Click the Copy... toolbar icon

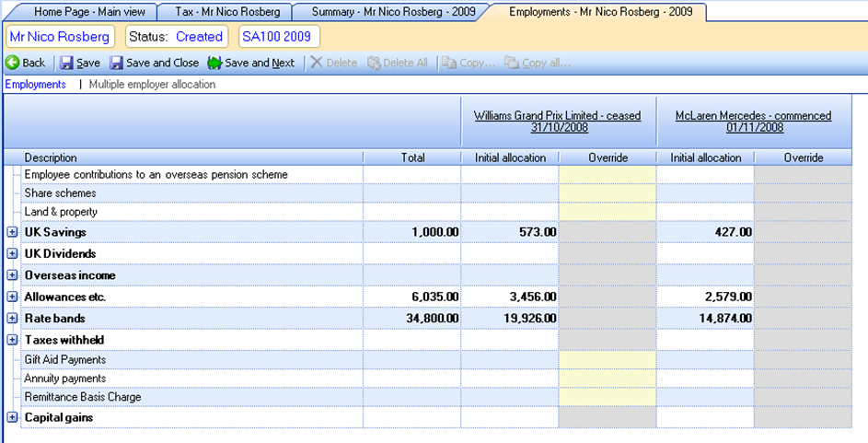pos(449,64)
